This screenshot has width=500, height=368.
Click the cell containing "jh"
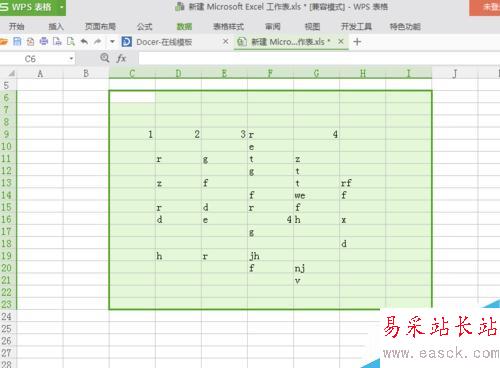click(270, 256)
